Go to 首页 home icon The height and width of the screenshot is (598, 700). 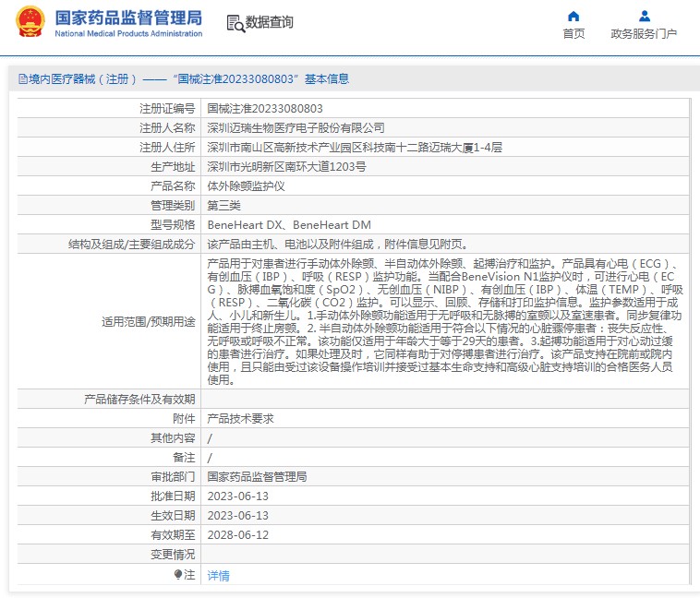(573, 17)
